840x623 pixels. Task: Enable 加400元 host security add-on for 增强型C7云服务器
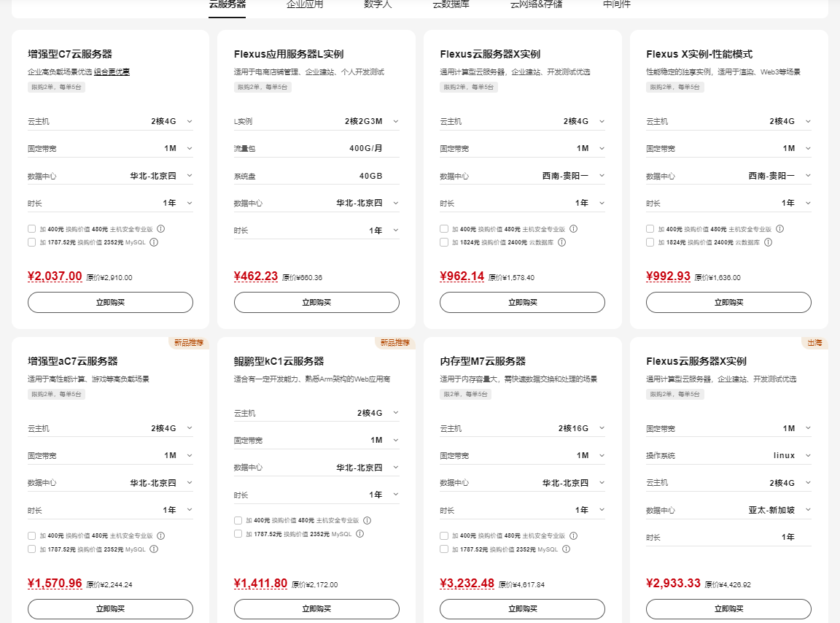[x=31, y=229]
